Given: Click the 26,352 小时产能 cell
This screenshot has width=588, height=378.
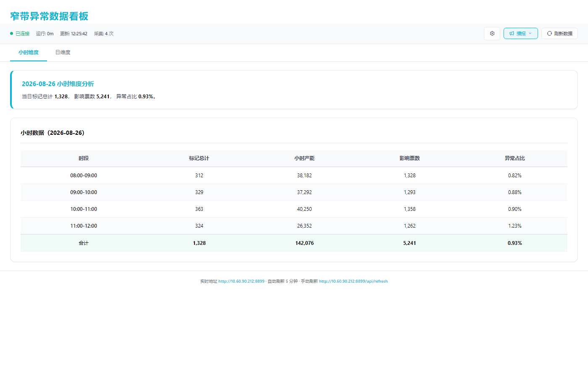Looking at the screenshot, I should click(x=304, y=226).
